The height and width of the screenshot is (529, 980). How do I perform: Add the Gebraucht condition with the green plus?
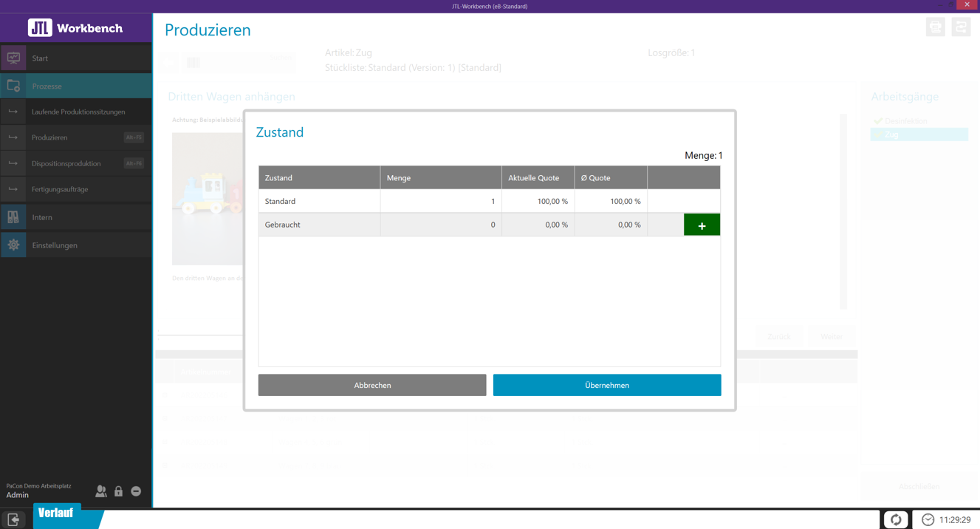701,225
